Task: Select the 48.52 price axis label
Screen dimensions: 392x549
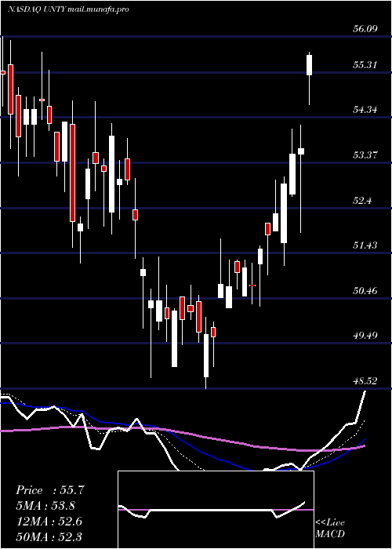Action: coord(365,381)
